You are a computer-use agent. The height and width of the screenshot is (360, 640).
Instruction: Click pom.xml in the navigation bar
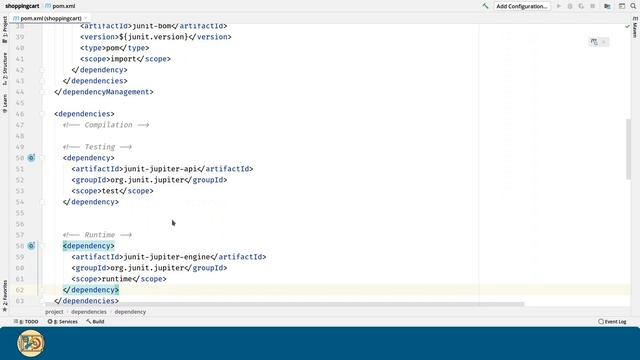(60, 6)
